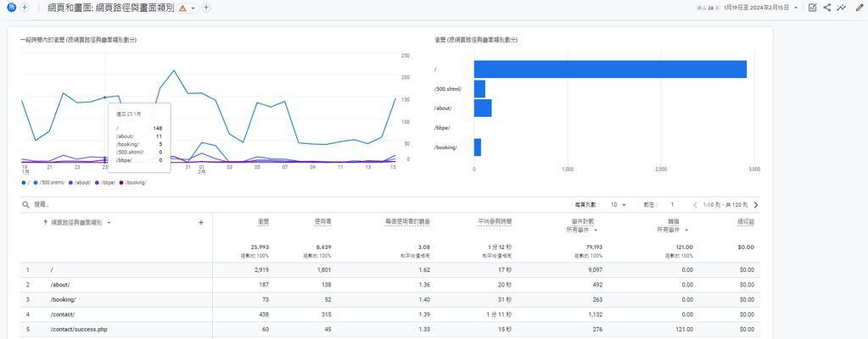Screen dimensions: 868x339
Task: Click the '/booking/' bar in the bar chart
Action: (477, 147)
